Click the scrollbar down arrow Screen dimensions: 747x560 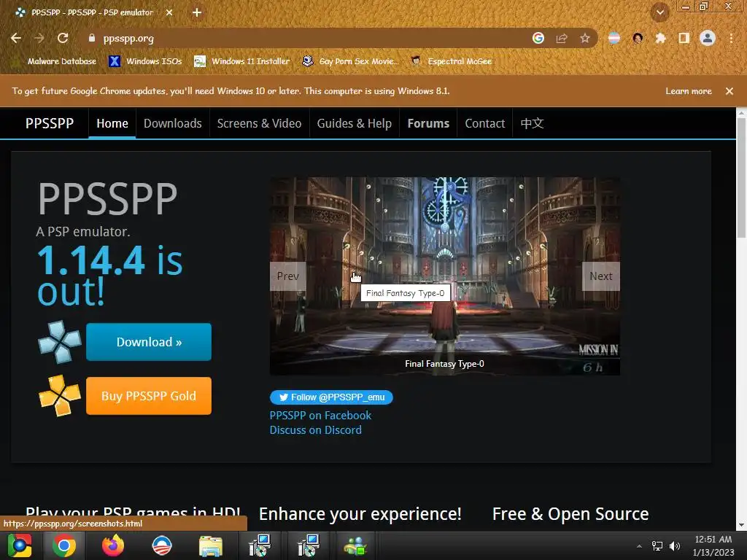click(741, 525)
